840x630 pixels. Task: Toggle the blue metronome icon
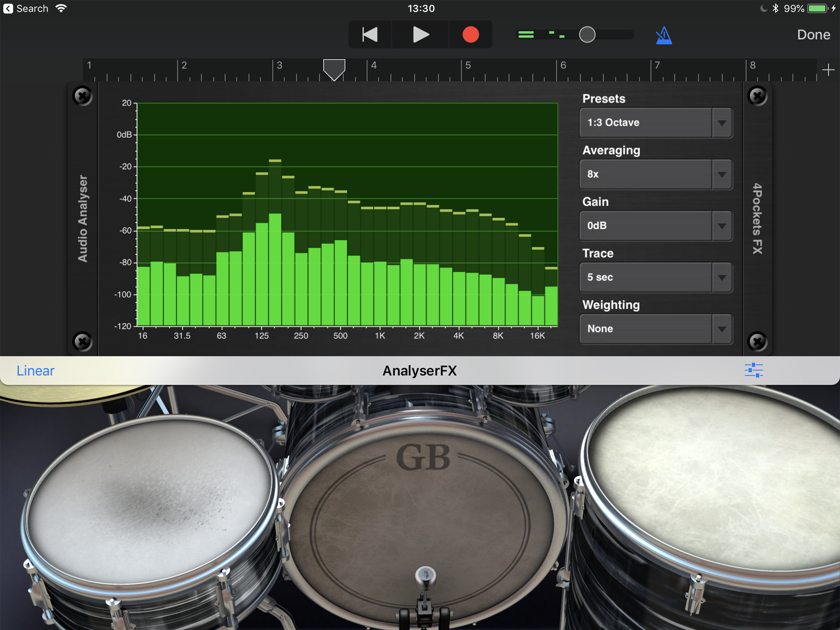coord(664,35)
